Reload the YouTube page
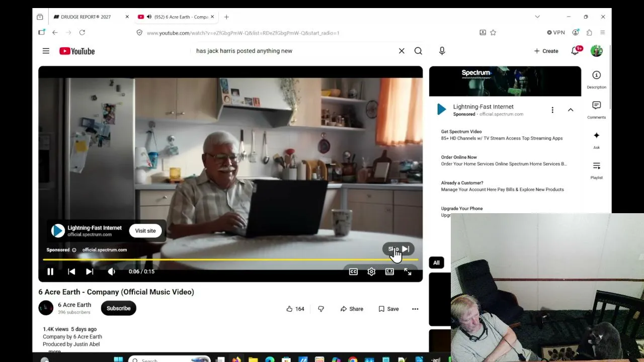Viewport: 644px width, 362px height. (x=82, y=33)
